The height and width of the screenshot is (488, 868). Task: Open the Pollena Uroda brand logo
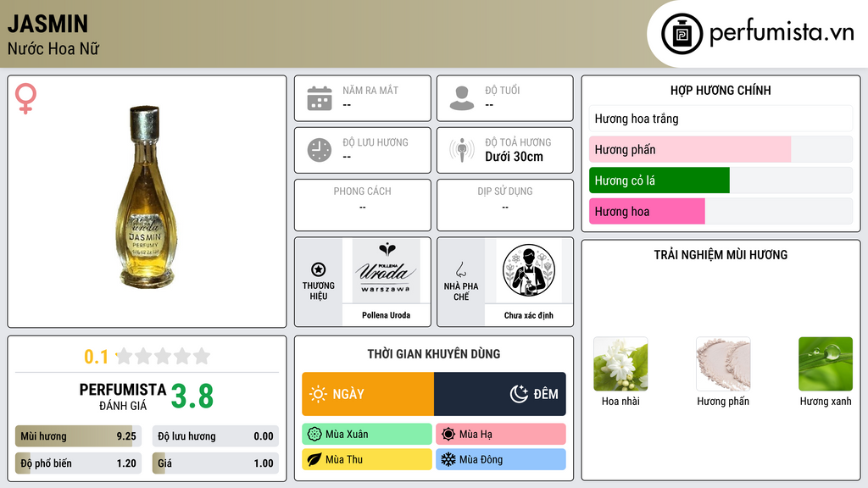click(x=386, y=270)
